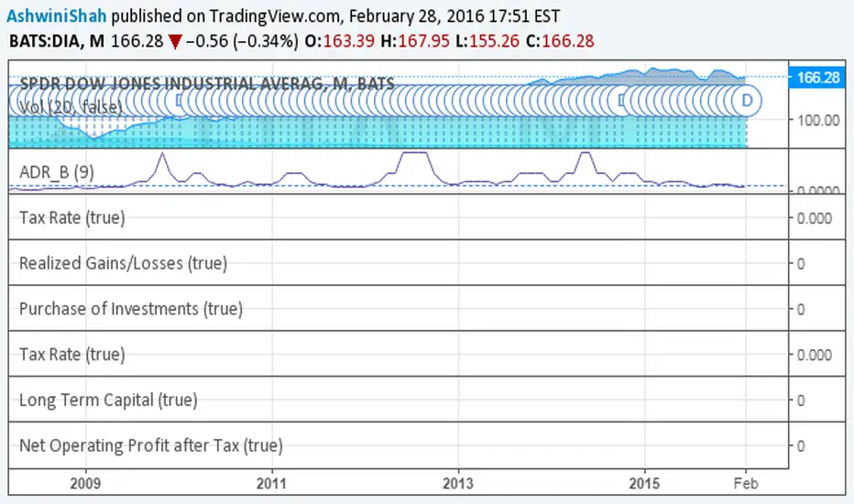
Task: Click the Purchase of Investments scale value 0
Action: (x=801, y=310)
